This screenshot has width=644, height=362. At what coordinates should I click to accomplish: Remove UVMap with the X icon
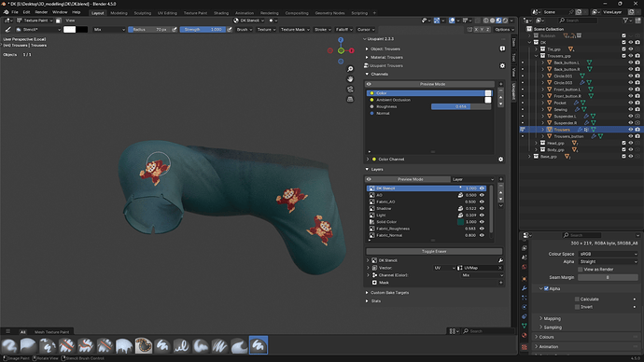tap(500, 268)
